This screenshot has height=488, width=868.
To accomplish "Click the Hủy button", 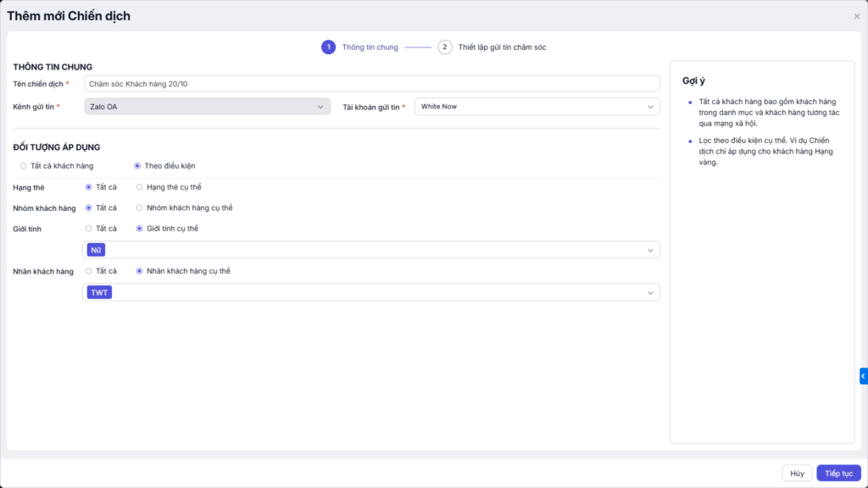I will tap(797, 474).
